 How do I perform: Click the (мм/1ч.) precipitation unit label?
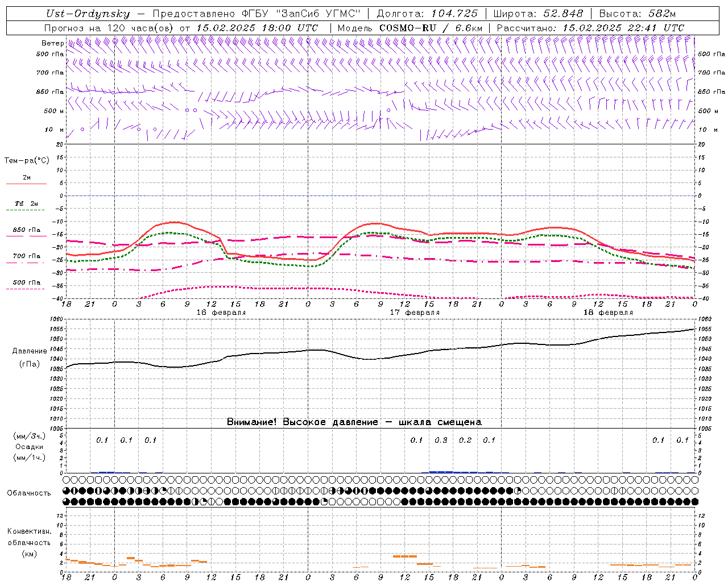tap(30, 458)
